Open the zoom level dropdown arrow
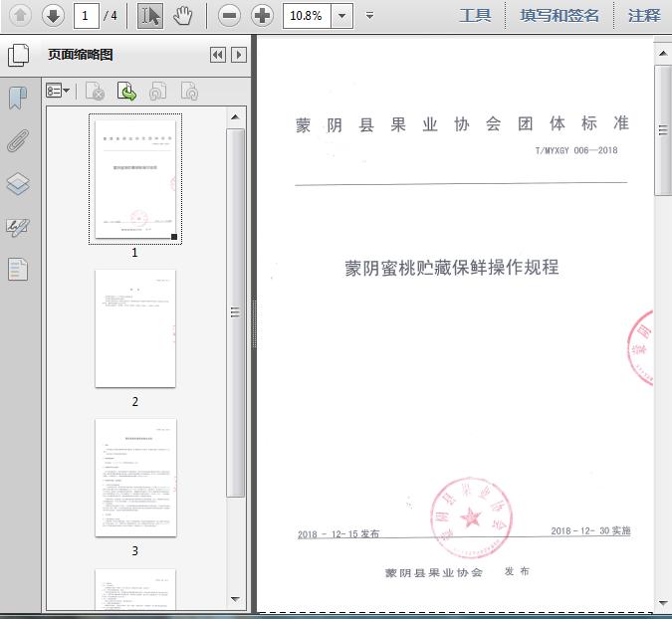 tap(342, 16)
